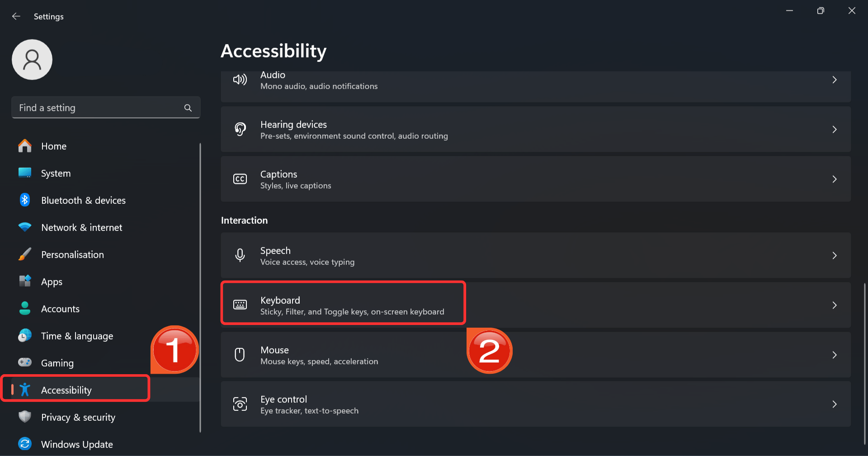Viewport: 868px width, 456px height.
Task: Open Time & language settings
Action: (x=77, y=336)
